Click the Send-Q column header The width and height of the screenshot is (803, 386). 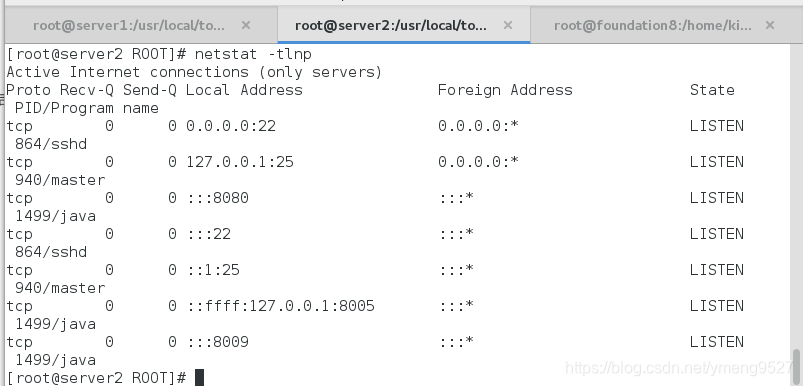point(150,91)
